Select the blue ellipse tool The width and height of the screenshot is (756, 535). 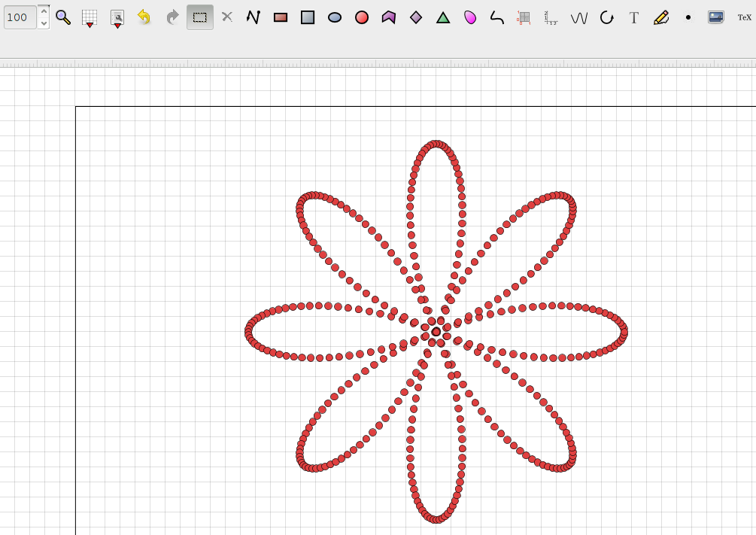point(335,17)
